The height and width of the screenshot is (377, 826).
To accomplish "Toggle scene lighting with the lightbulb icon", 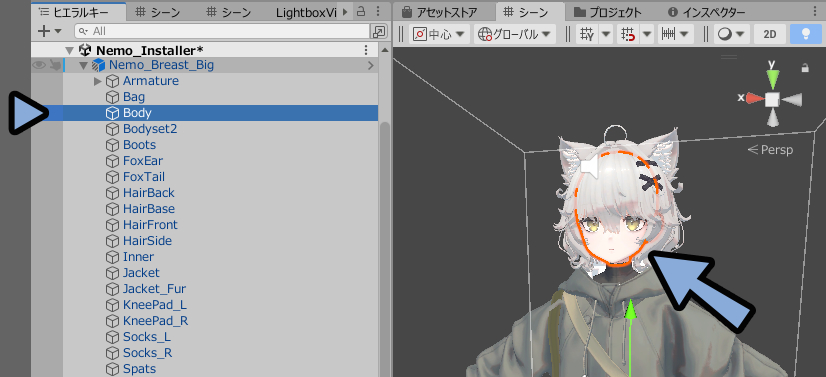I will pyautogui.click(x=805, y=35).
